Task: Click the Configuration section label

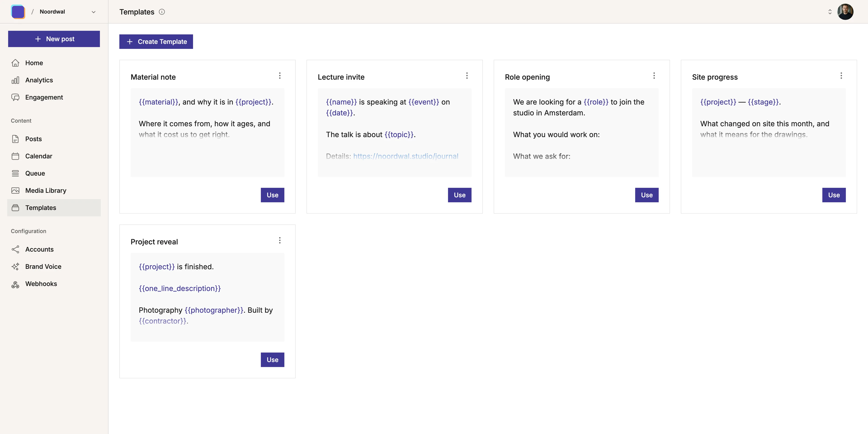Action: pyautogui.click(x=28, y=231)
